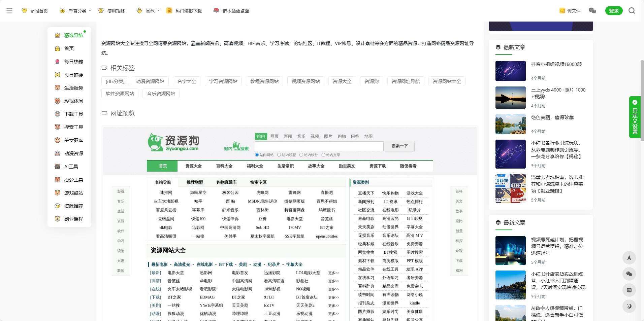This screenshot has width=644, height=321.
Task: Click the icon beside 美女图库
Action: click(x=57, y=140)
